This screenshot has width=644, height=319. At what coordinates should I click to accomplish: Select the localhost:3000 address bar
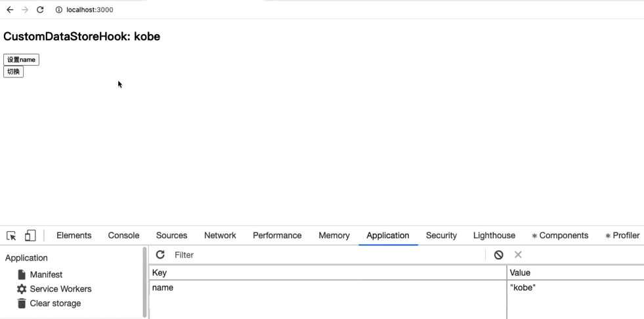[x=89, y=10]
